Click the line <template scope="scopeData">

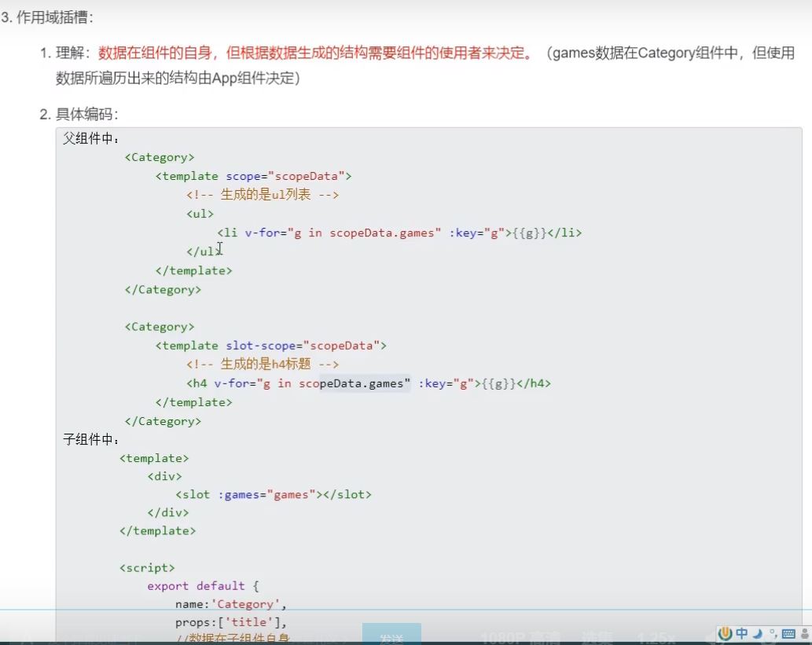pyautogui.click(x=253, y=177)
